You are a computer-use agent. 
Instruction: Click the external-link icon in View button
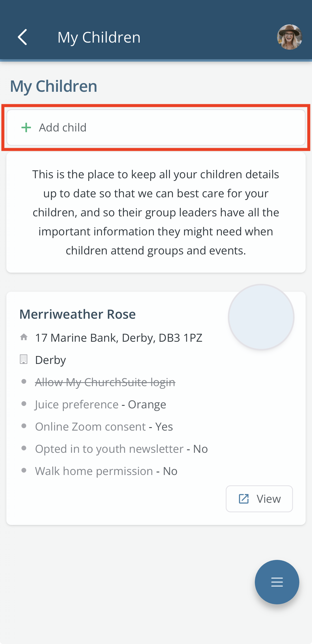[x=244, y=499]
